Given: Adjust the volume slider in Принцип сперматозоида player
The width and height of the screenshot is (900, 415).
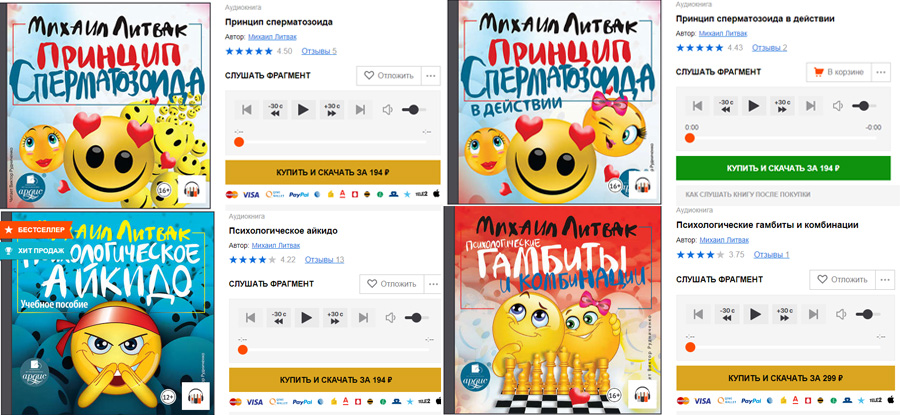Looking at the screenshot, I should 411,110.
